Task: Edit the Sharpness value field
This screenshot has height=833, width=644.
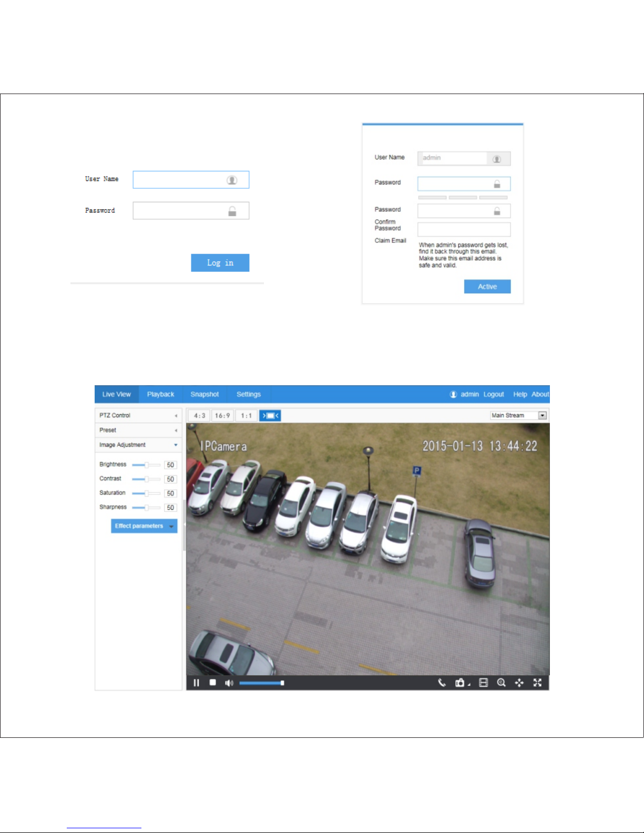Action: pos(170,508)
